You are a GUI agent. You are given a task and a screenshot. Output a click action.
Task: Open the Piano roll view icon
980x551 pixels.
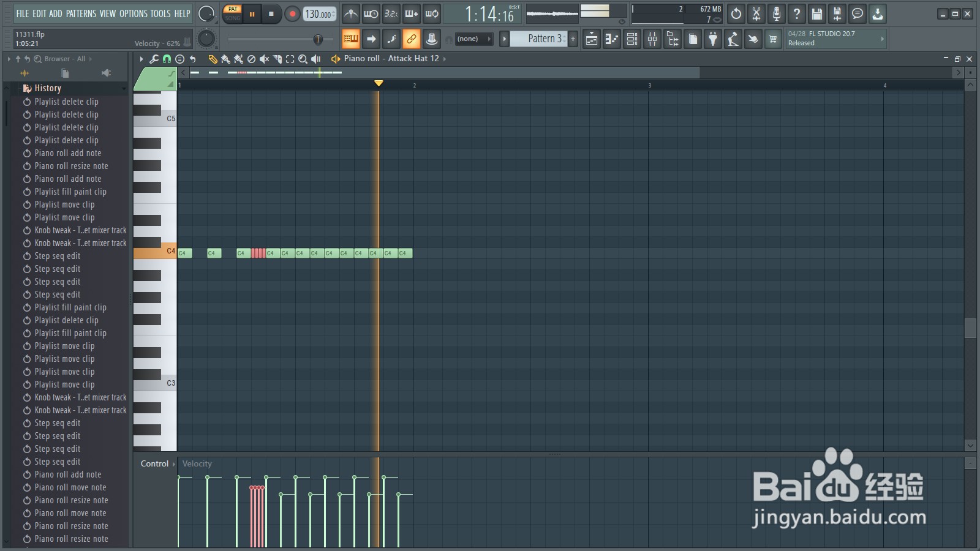612,39
